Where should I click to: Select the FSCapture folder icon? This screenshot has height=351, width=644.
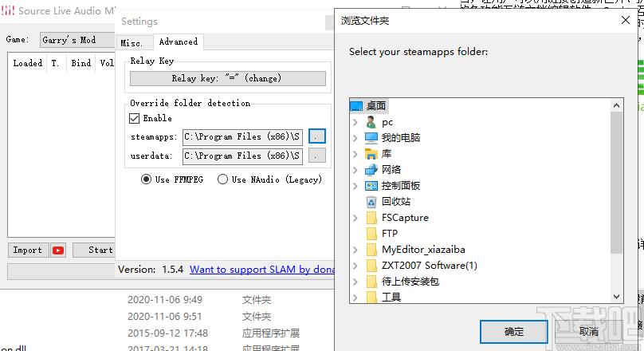pos(371,218)
